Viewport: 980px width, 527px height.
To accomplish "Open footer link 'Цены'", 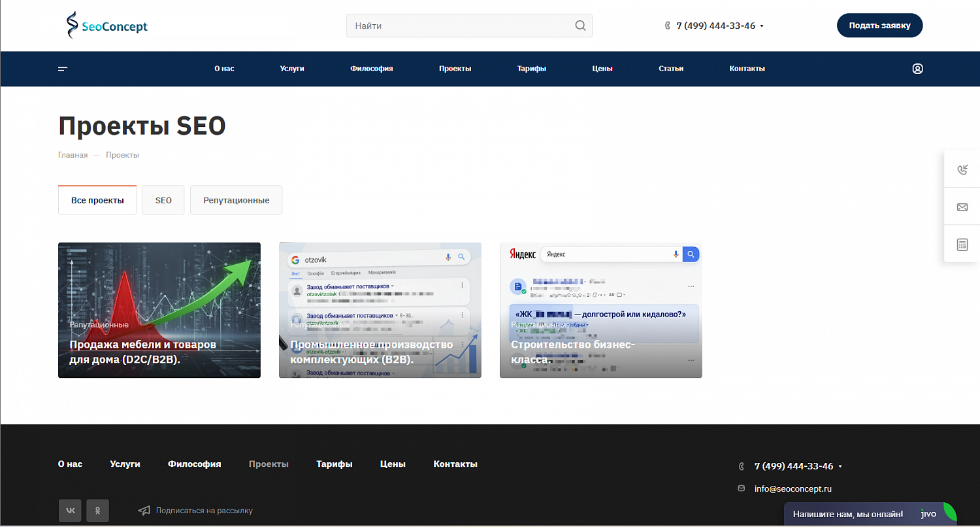I will [393, 464].
